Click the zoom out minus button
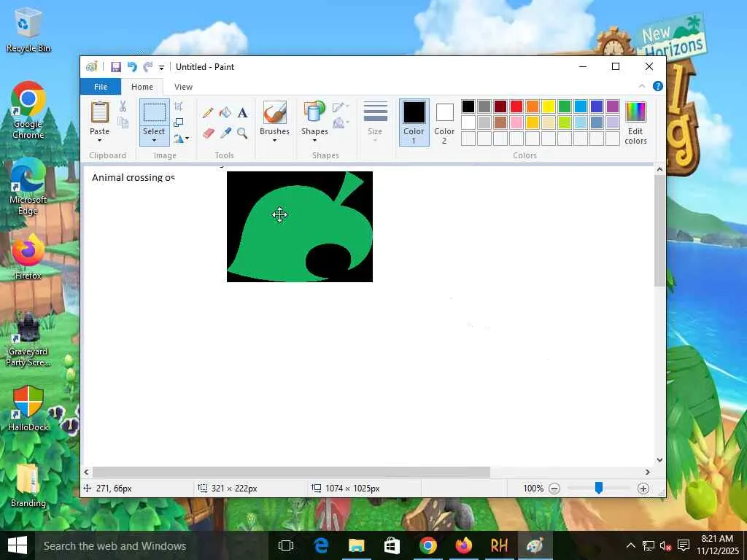 pos(554,489)
